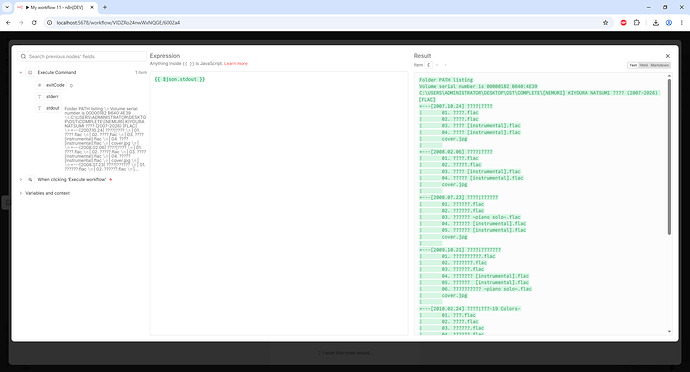Open the Learn more link
This screenshot has height=372, width=690.
click(236, 63)
